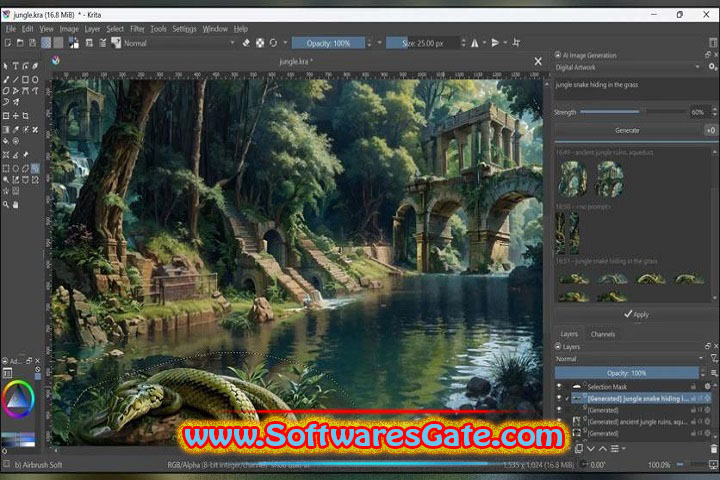This screenshot has width=720, height=480.
Task: Delete layer with trash icon
Action: (x=713, y=449)
